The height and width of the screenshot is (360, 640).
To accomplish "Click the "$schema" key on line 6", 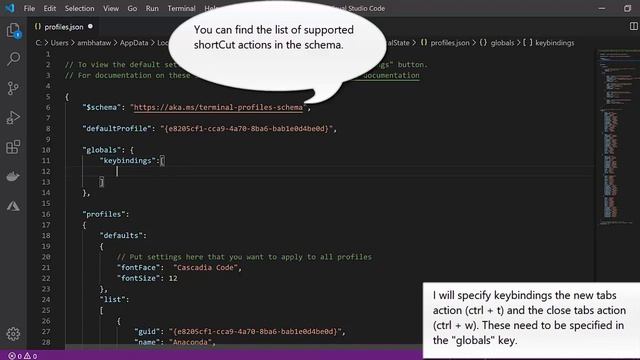I will [102, 107].
